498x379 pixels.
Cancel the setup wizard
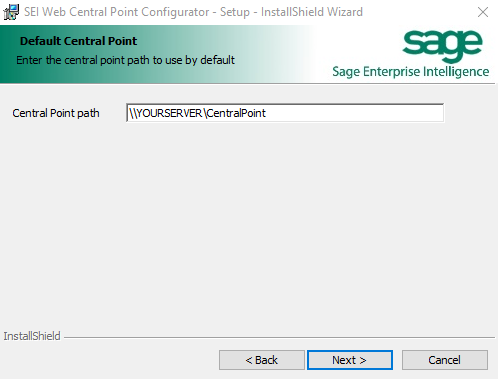(445, 360)
